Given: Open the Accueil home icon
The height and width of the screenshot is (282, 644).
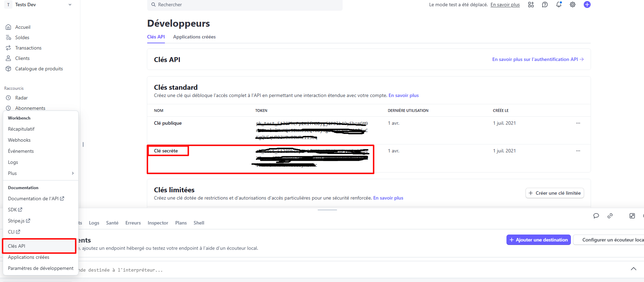Looking at the screenshot, I should tap(8, 27).
